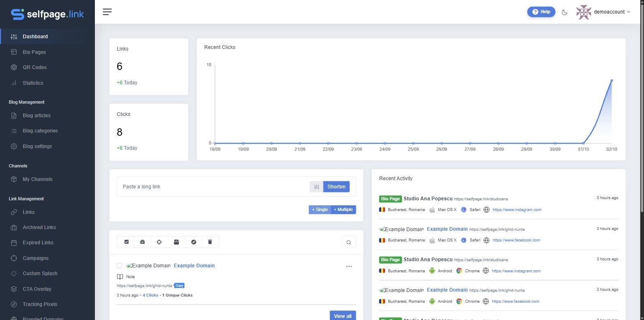The height and width of the screenshot is (320, 644).
Task: Check the Example Domain link checkbox
Action: tap(119, 266)
